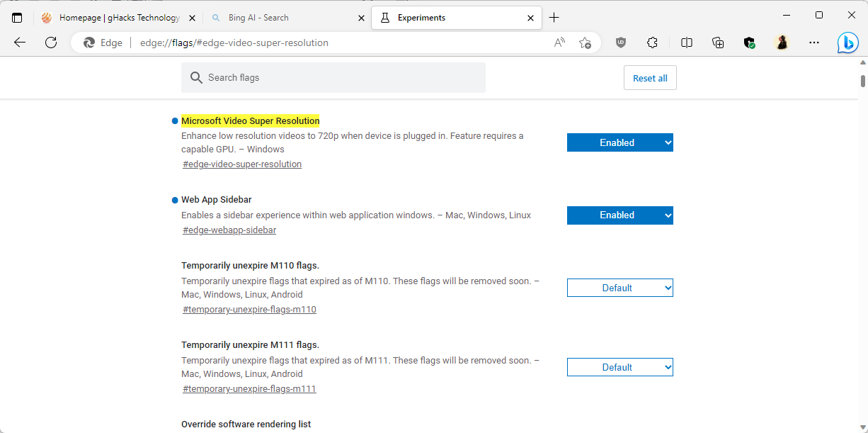Open the Web App Sidebar state dropdown
The image size is (868, 433).
pos(619,215)
